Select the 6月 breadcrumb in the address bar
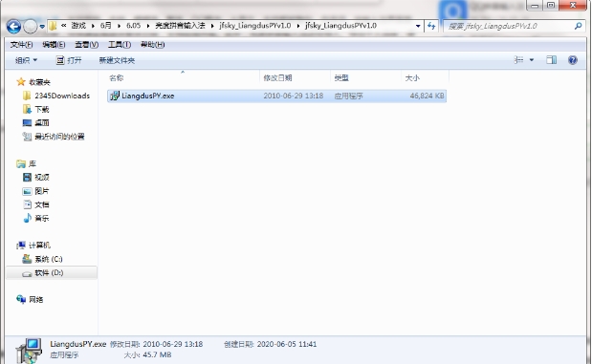 click(106, 26)
